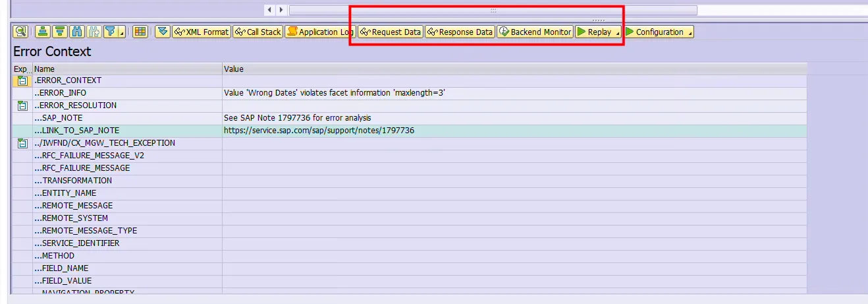Select the ...RFC_FAILURE_MESSAGE_V2 row

[410, 156]
